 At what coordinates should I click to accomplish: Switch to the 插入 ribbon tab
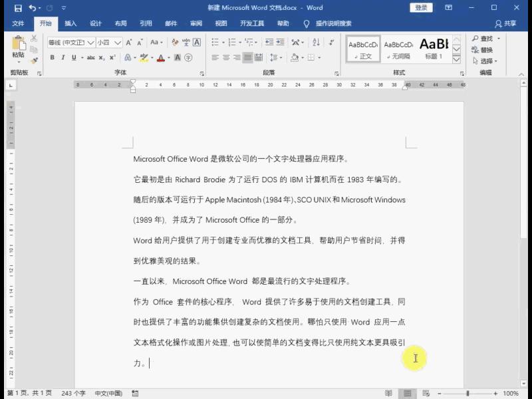[x=69, y=23]
